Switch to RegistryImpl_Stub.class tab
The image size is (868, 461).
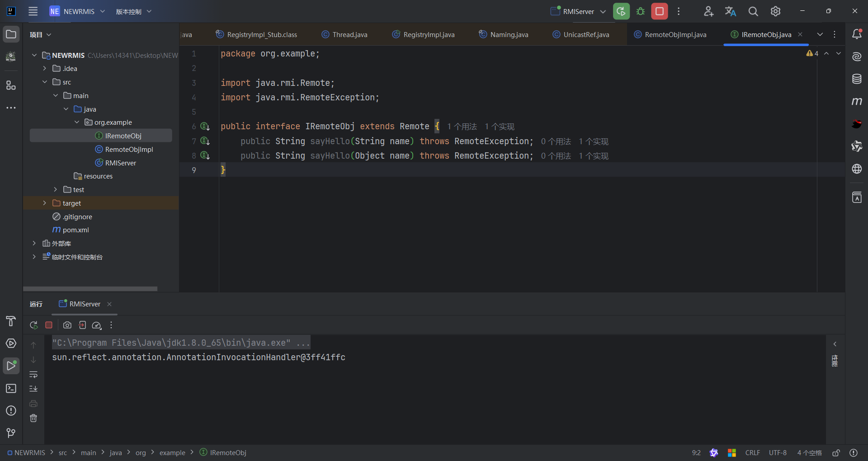[x=256, y=34]
